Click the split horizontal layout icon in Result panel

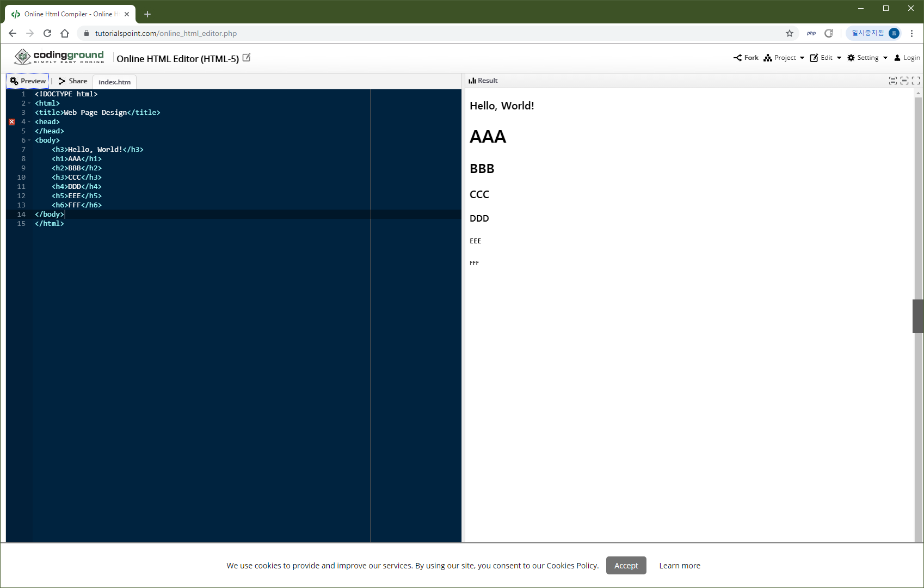[x=893, y=81]
